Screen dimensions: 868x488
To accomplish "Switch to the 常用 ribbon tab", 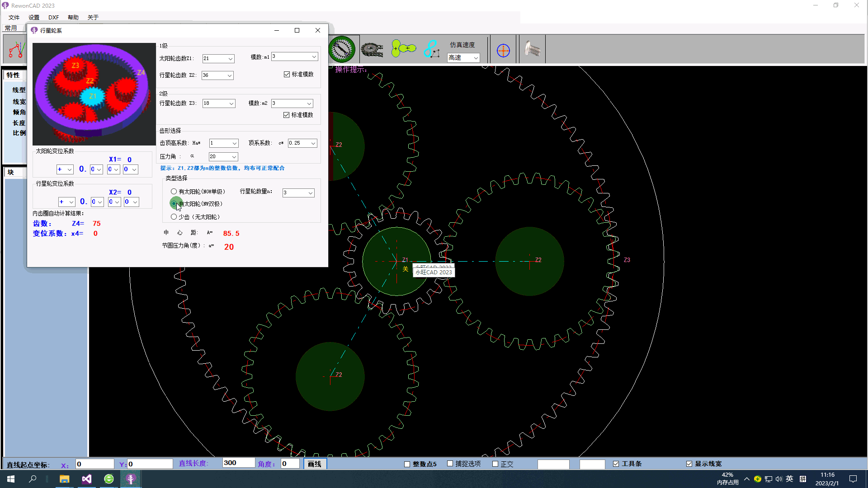I will (x=11, y=28).
